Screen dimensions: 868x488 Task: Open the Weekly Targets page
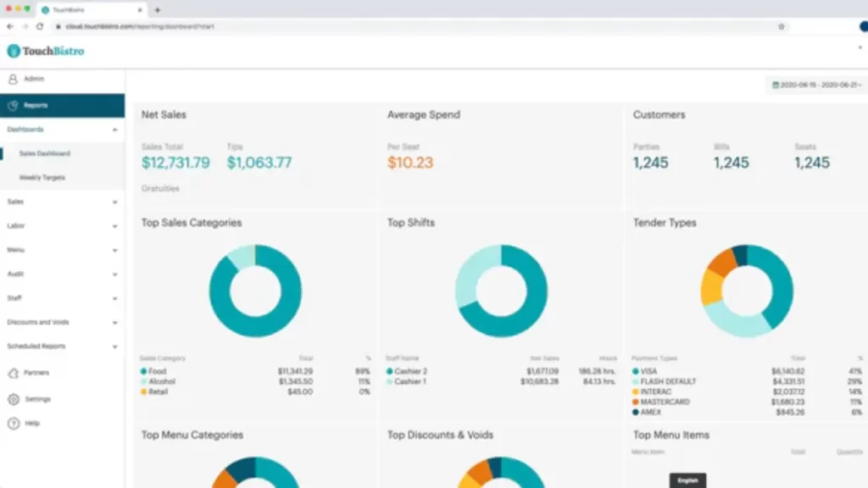(x=42, y=178)
